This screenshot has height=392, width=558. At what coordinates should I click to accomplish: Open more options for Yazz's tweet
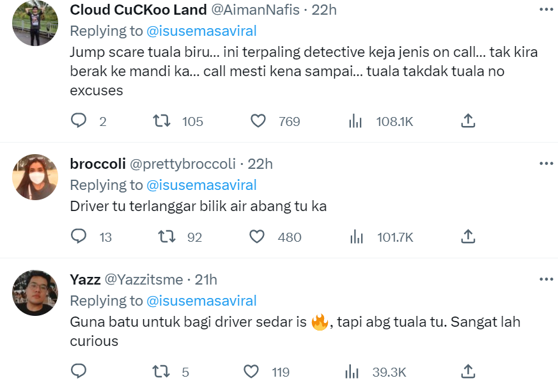click(x=546, y=279)
